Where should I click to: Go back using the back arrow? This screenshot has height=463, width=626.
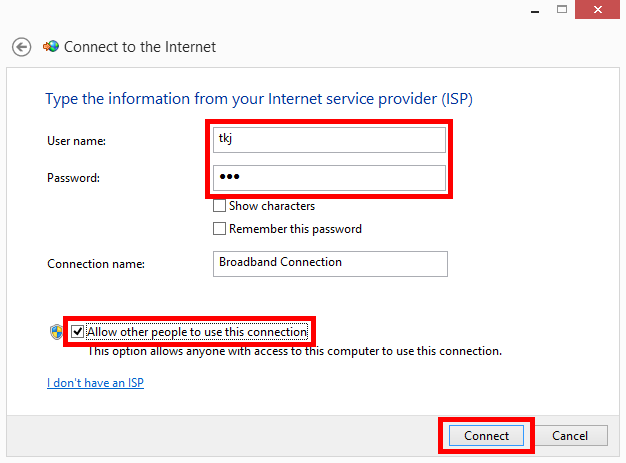point(22,47)
